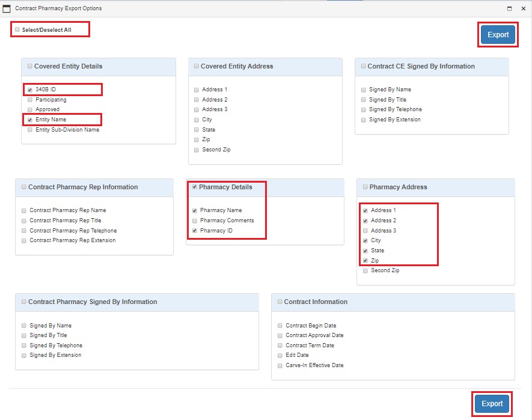532x420 pixels.
Task: Check Contract Pharmacy Signed By Information group checkbox
Action: tap(24, 302)
